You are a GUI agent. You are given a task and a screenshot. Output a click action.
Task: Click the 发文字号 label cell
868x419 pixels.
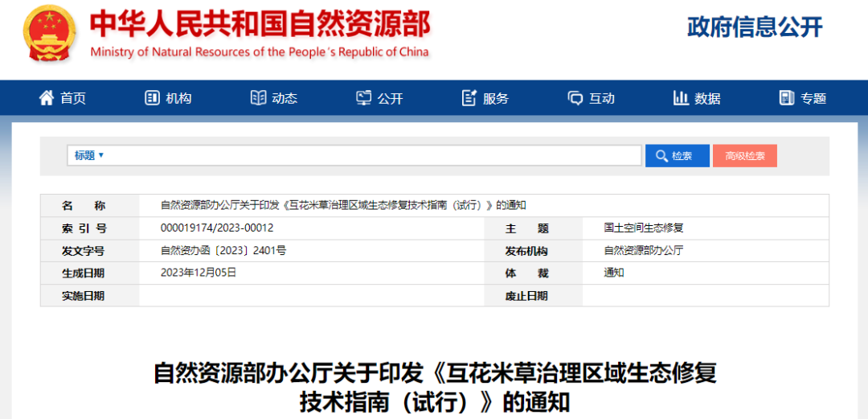coord(90,251)
